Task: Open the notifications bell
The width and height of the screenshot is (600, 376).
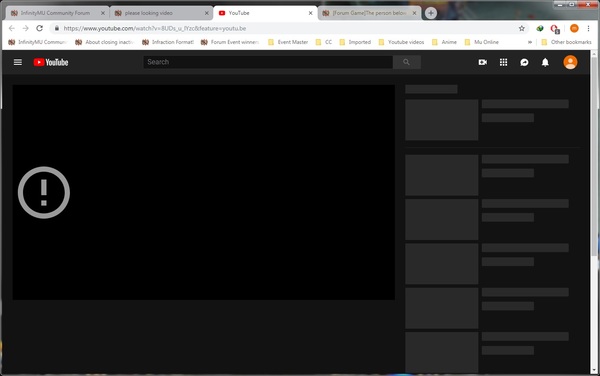Action: click(545, 62)
